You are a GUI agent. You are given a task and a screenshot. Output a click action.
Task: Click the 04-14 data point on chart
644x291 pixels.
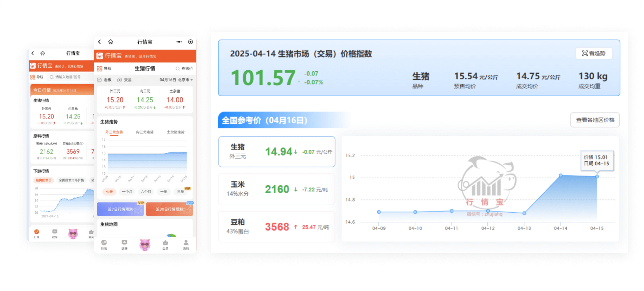(561, 175)
